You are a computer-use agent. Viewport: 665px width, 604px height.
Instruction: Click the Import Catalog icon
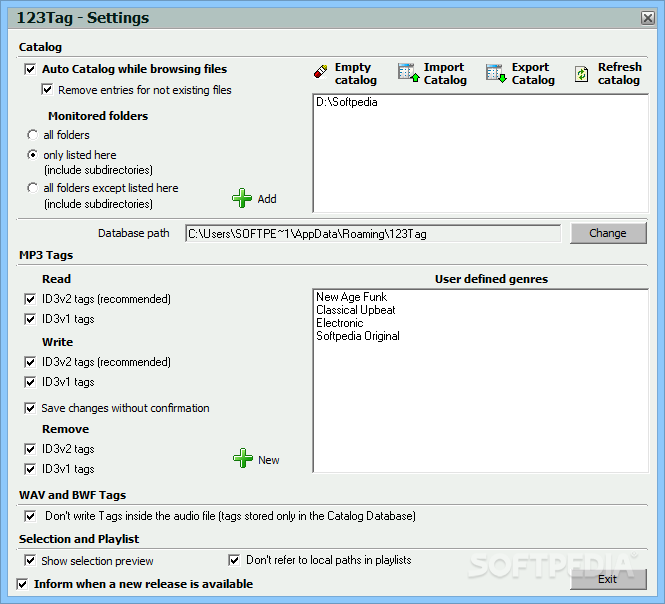point(409,73)
